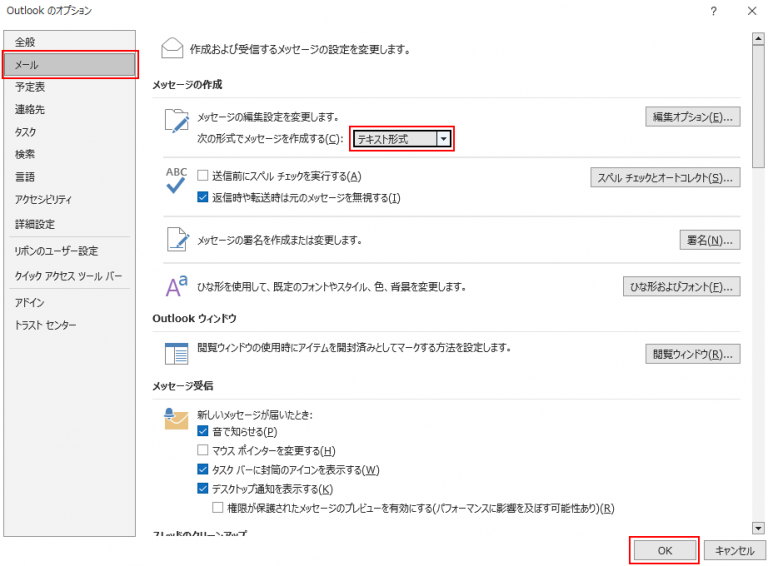
Task: Click the scrollbar up arrow
Action: (x=758, y=39)
